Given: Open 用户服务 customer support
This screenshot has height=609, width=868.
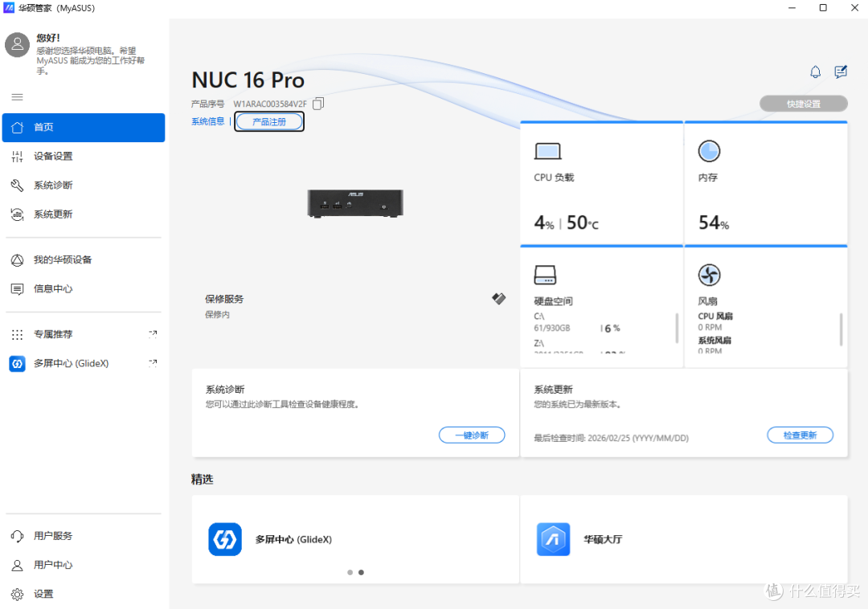Looking at the screenshot, I should [x=84, y=536].
